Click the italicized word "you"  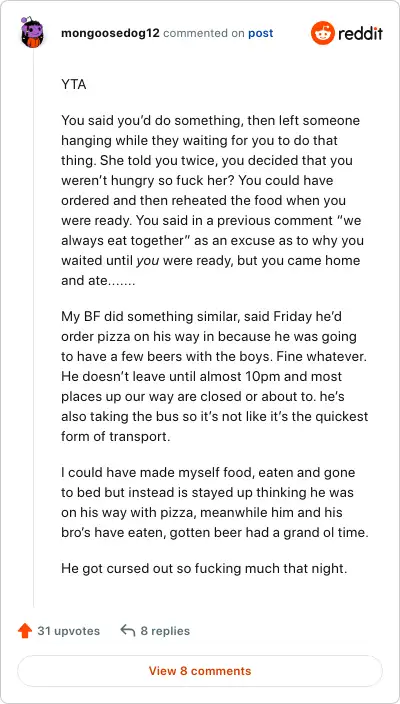148,261
